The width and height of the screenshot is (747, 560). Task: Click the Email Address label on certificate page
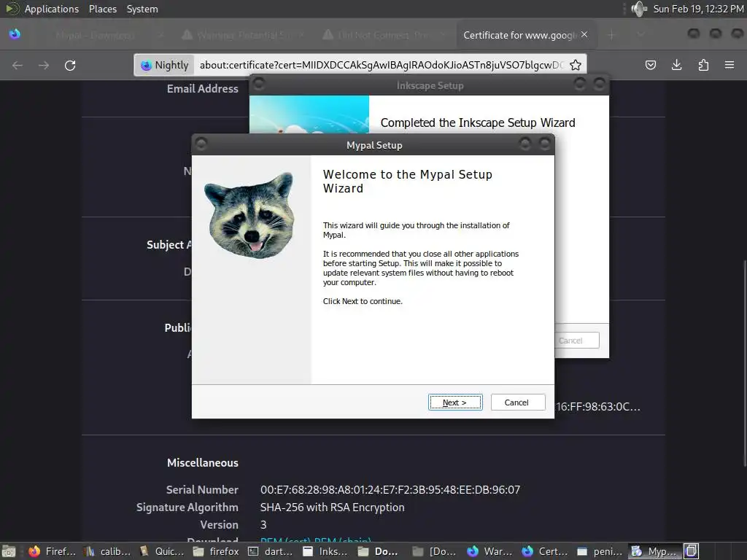click(203, 88)
